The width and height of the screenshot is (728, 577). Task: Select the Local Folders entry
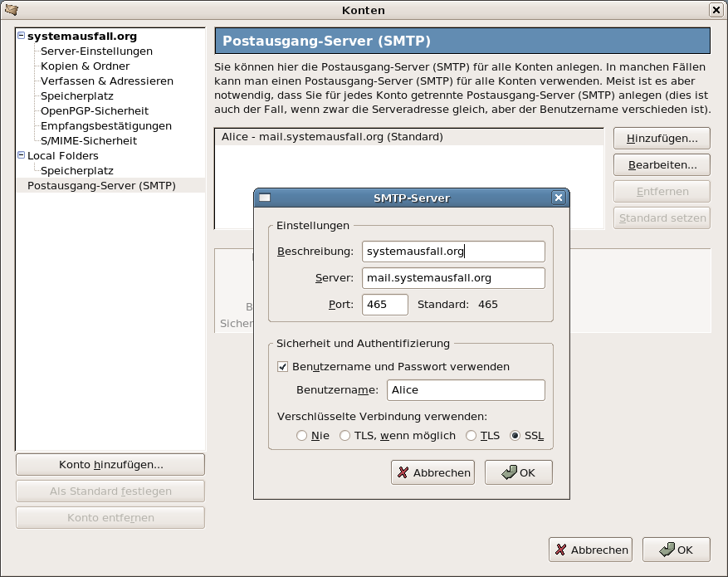tap(63, 155)
